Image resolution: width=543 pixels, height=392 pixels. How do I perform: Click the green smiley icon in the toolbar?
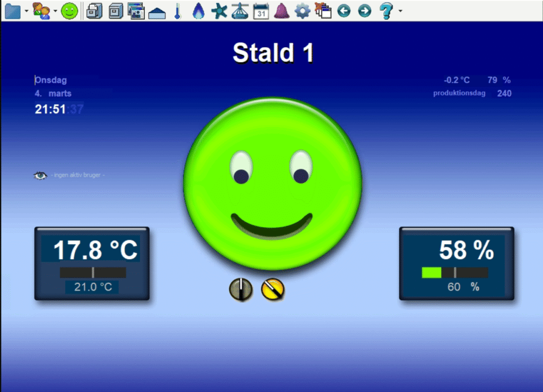[69, 11]
